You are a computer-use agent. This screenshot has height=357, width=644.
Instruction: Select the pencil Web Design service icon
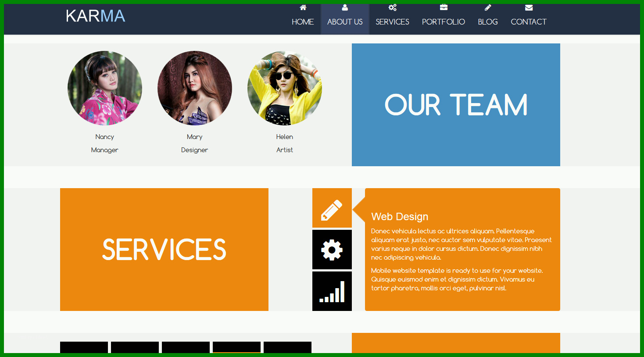coord(332,208)
